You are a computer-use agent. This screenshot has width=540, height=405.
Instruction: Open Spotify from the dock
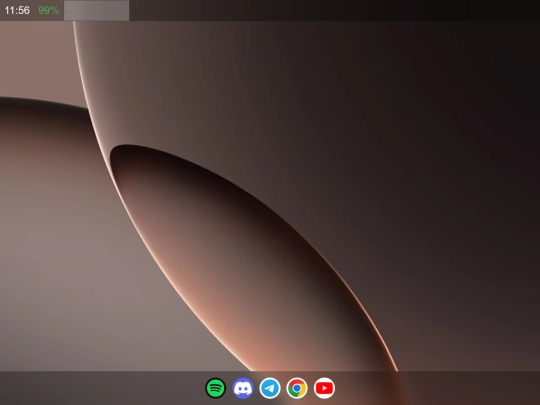215,388
